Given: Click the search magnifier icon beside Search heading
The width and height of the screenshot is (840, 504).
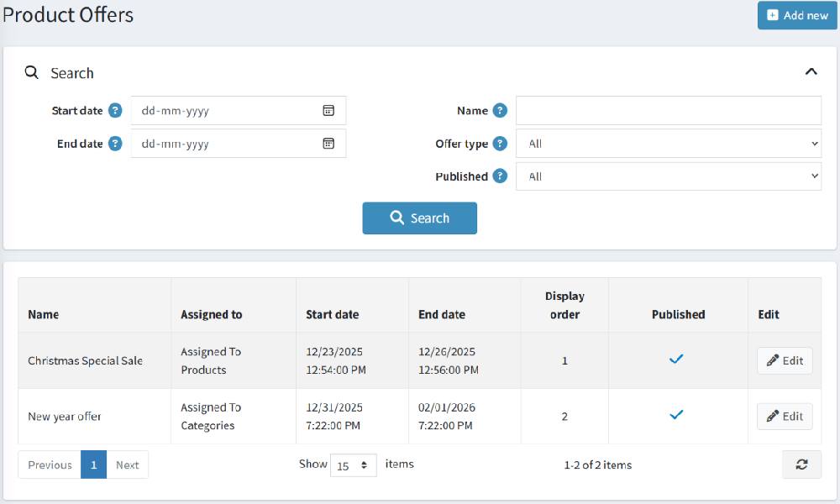Looking at the screenshot, I should pyautogui.click(x=31, y=72).
